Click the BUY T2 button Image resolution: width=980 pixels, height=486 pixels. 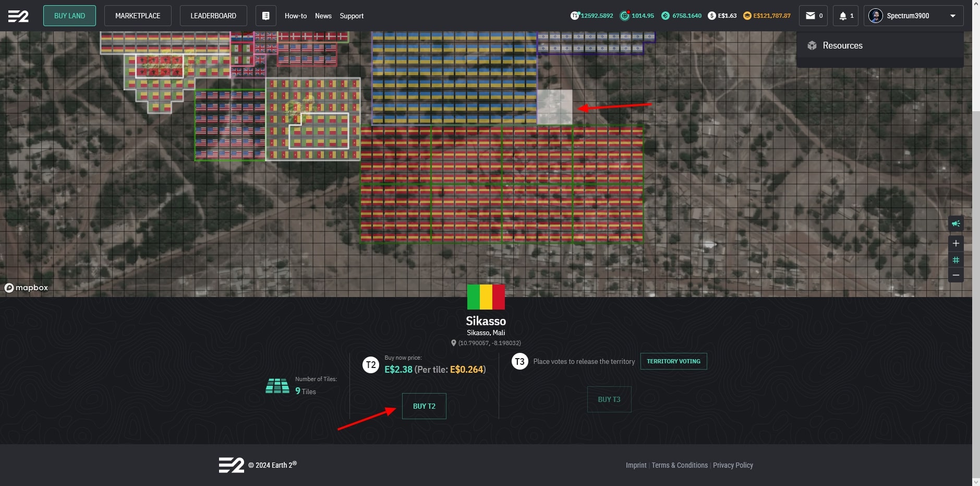[424, 406]
